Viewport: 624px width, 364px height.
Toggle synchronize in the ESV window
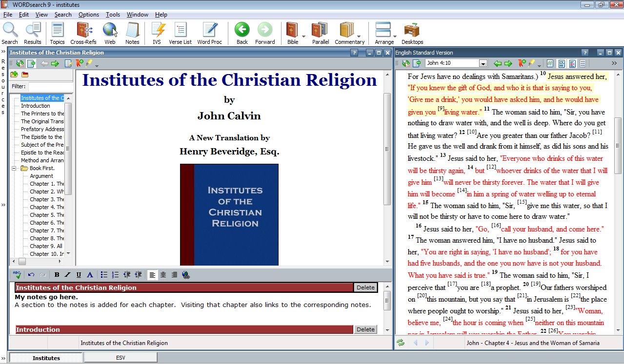click(406, 63)
